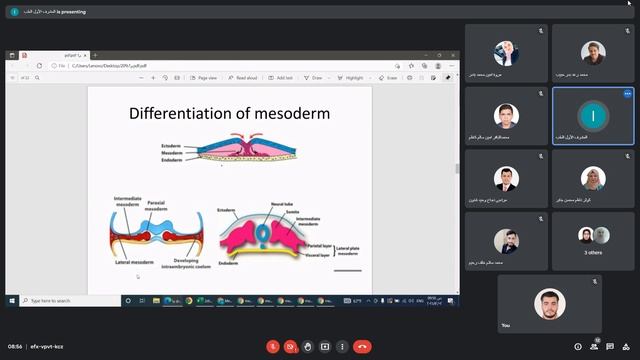Click the save as icon in PDF toolbar

[433, 78]
